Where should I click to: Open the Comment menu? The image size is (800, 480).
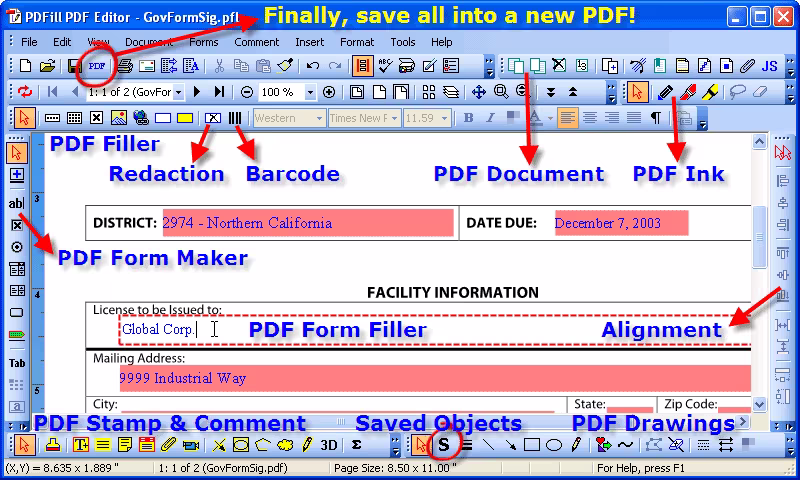257,42
